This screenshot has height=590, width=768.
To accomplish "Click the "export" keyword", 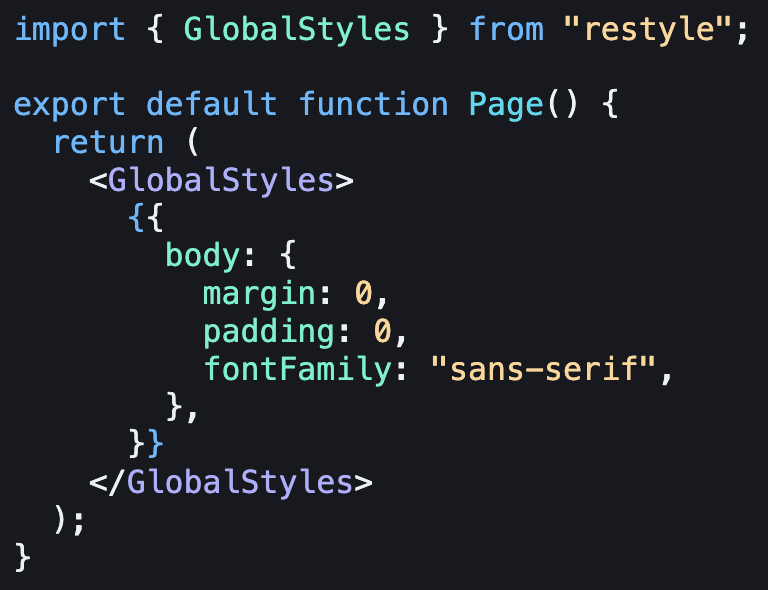I will tap(70, 106).
